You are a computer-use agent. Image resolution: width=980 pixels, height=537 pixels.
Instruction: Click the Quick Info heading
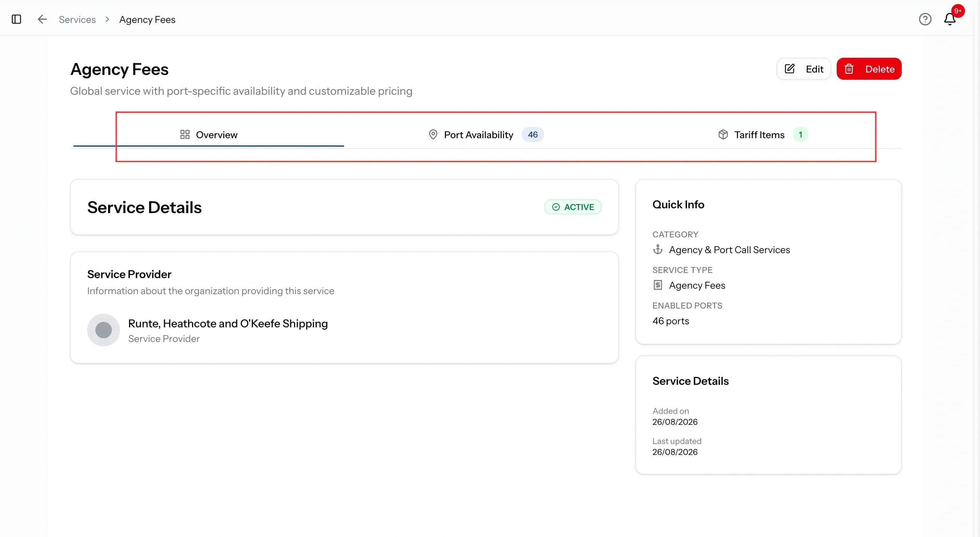(678, 205)
